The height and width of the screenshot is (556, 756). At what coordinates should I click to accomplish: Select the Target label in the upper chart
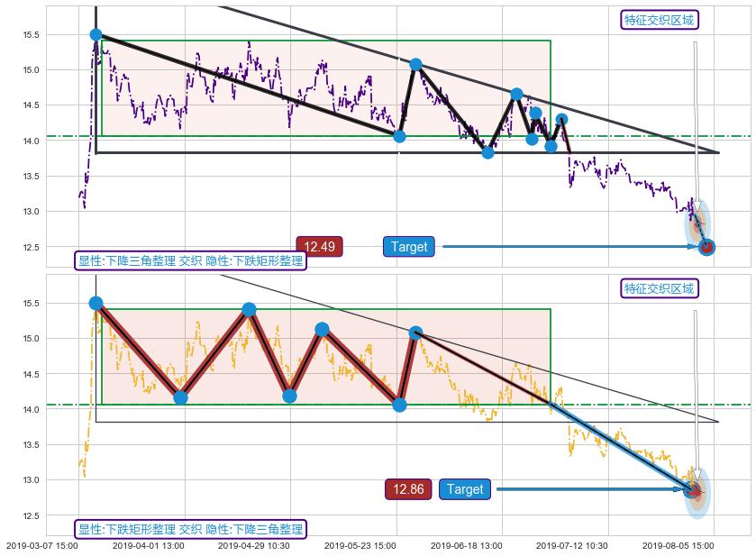(408, 246)
